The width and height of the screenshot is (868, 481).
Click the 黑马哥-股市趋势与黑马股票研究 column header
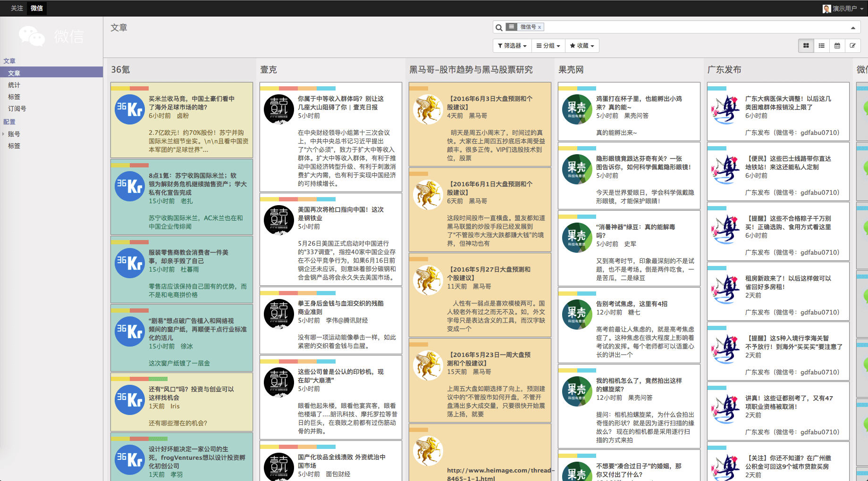coord(471,70)
